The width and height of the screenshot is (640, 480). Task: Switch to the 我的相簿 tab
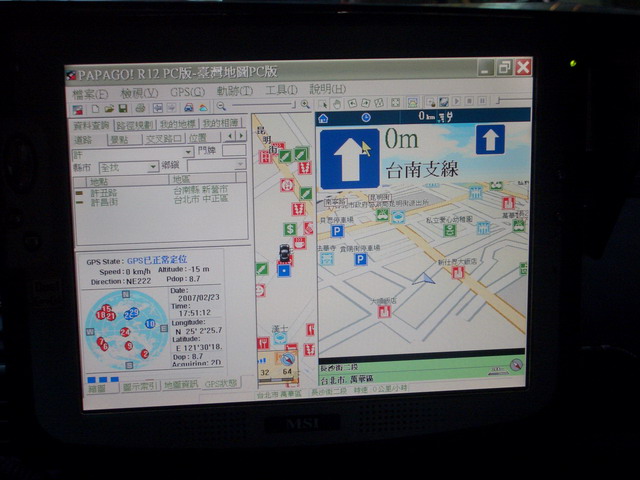coord(221,123)
